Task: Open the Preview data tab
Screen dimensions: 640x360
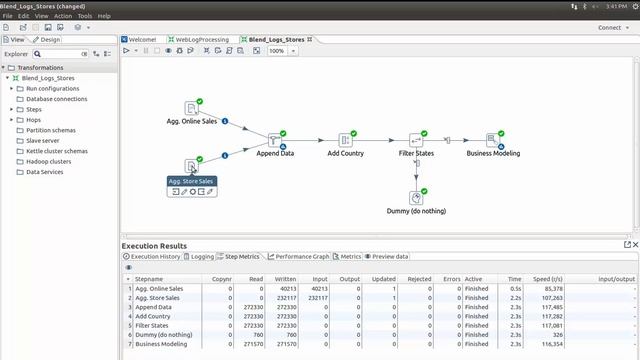Action: pos(387,256)
